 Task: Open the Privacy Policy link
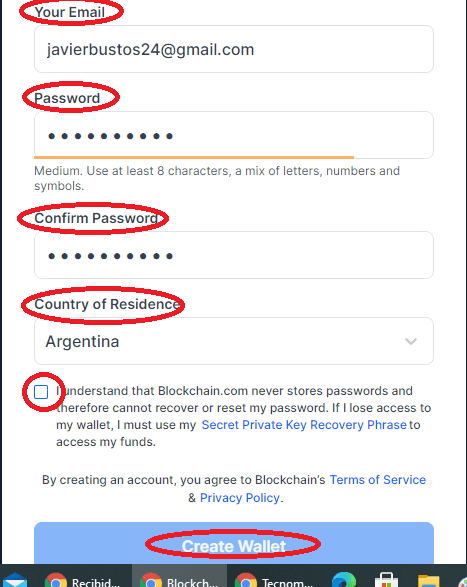coord(240,498)
